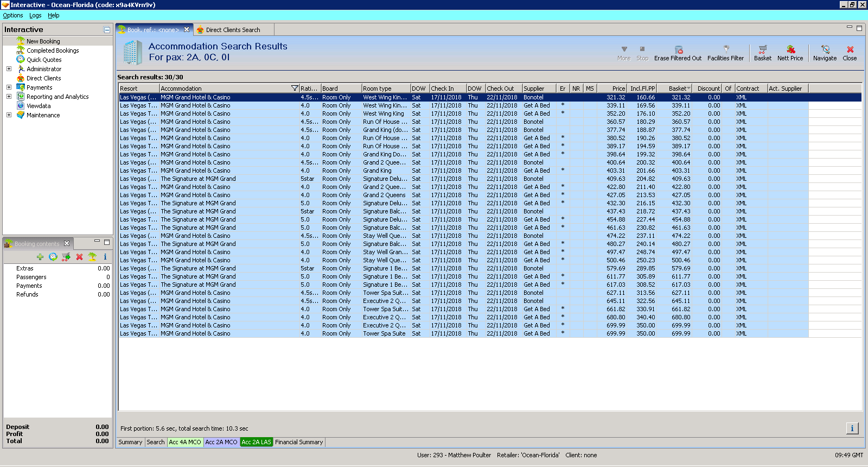This screenshot has height=467, width=868.
Task: Sort by the Resort column header
Action: (x=139, y=89)
